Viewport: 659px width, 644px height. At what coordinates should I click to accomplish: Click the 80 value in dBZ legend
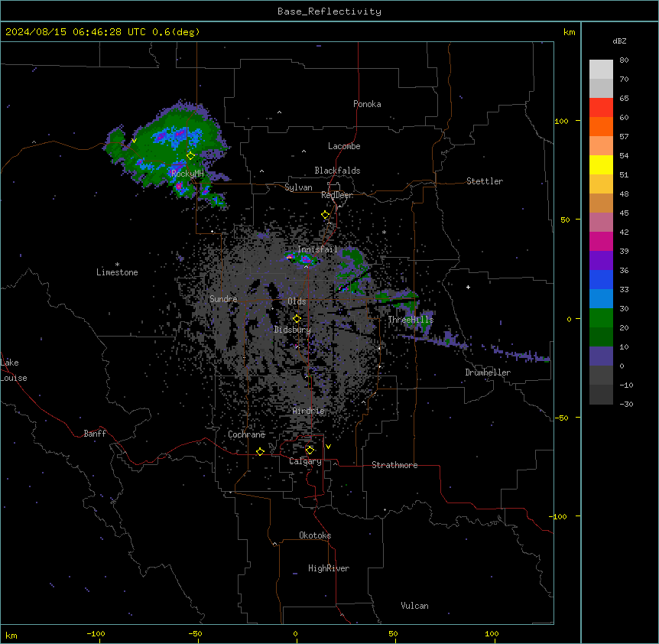tap(624, 60)
